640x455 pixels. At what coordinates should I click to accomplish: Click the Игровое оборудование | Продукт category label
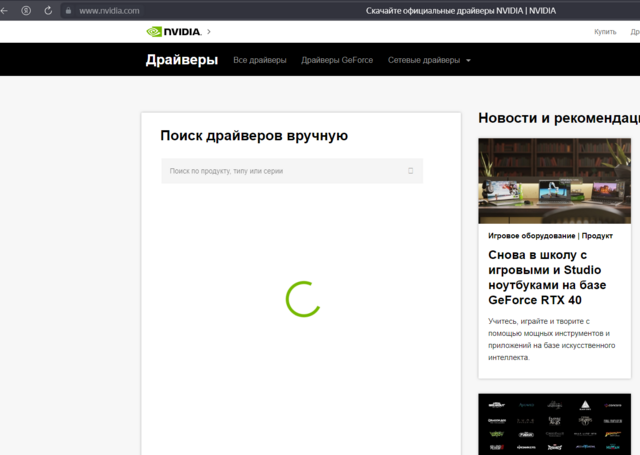coord(550,236)
